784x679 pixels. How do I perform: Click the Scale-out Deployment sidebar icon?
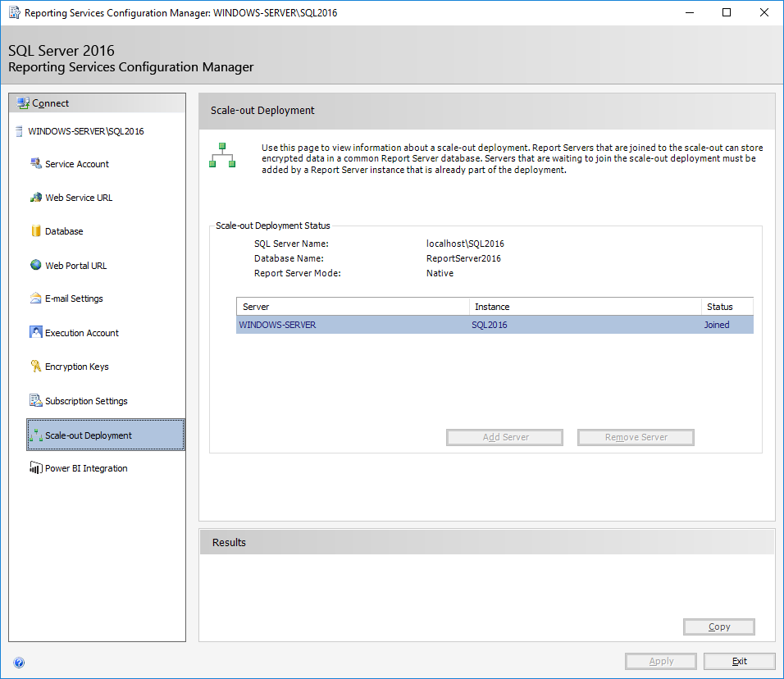coord(36,435)
